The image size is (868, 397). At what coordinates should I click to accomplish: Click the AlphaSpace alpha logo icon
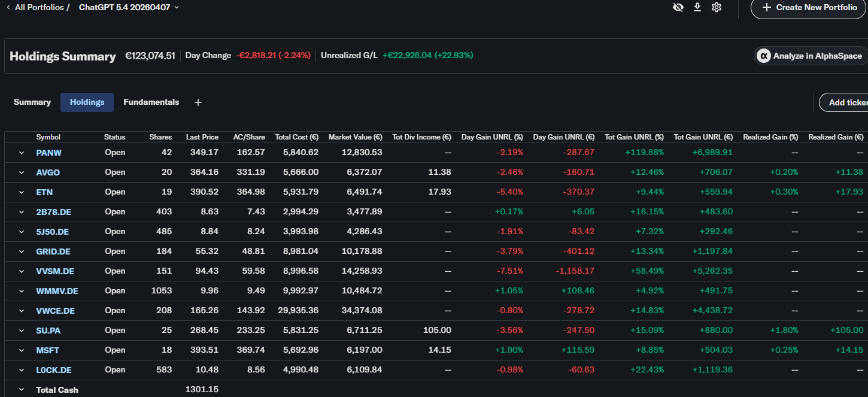point(763,56)
